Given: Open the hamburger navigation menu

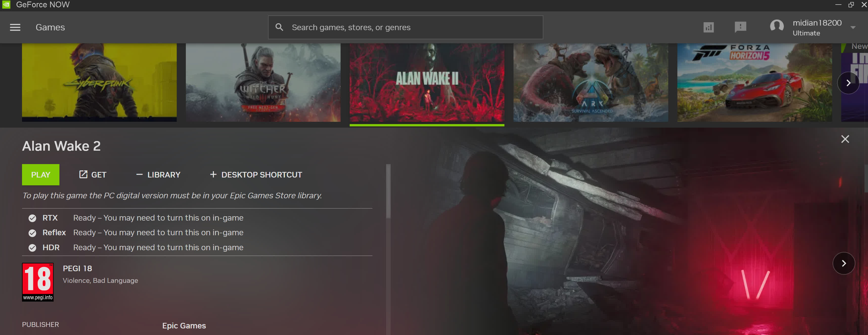Looking at the screenshot, I should click(15, 27).
